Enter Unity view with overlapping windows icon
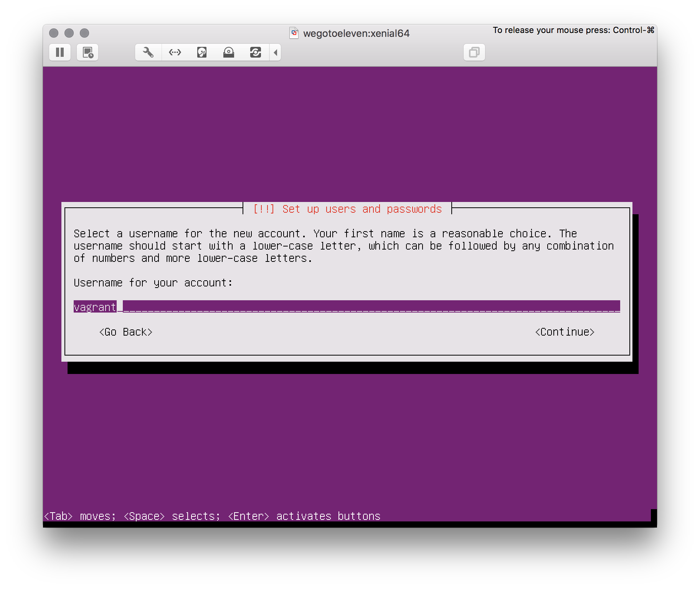The height and width of the screenshot is (589, 700). click(474, 52)
